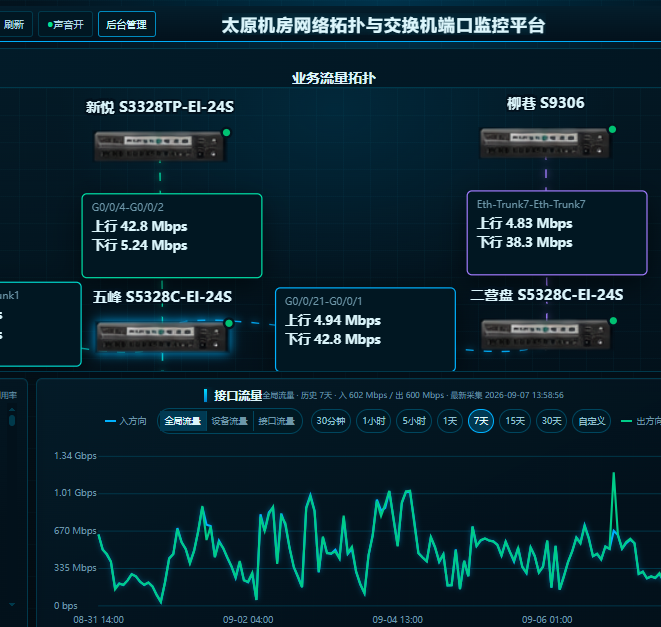Click the 二营盘 S5328C-EI-24S device label
The height and width of the screenshot is (627, 661).
pyautogui.click(x=547, y=295)
